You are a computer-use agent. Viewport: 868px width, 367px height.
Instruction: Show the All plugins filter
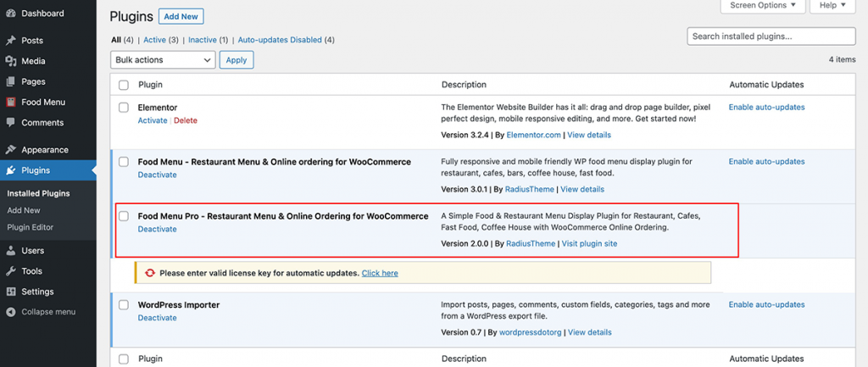point(115,40)
